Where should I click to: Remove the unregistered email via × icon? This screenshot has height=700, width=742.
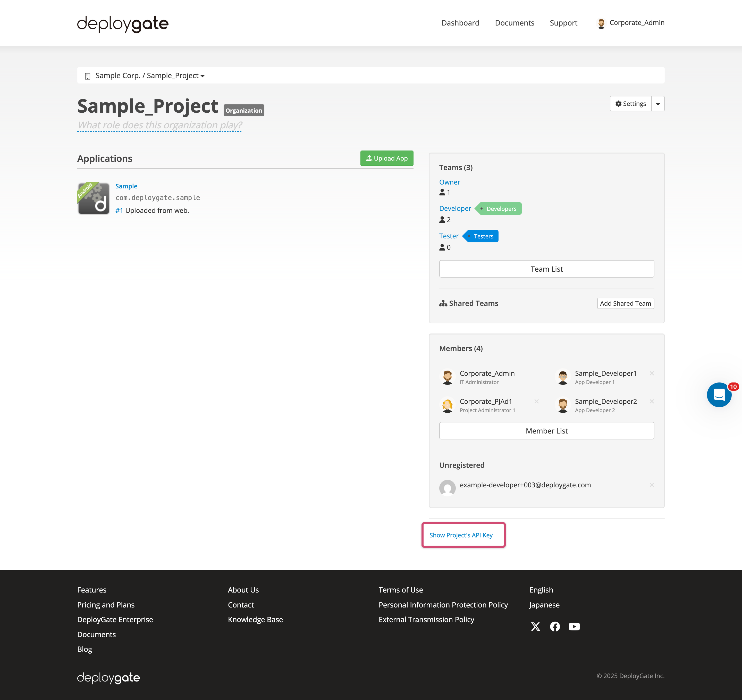pos(652,485)
